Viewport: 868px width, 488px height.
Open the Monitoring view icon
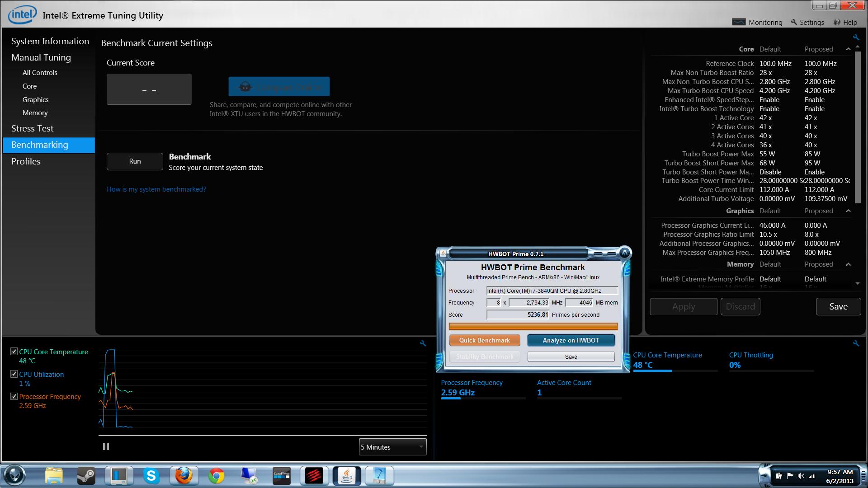coord(739,22)
